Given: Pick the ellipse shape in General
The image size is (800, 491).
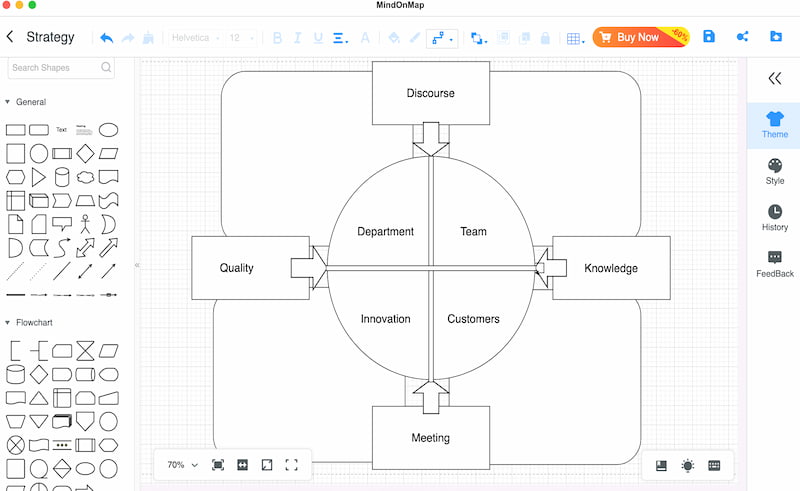Looking at the screenshot, I should 108,130.
